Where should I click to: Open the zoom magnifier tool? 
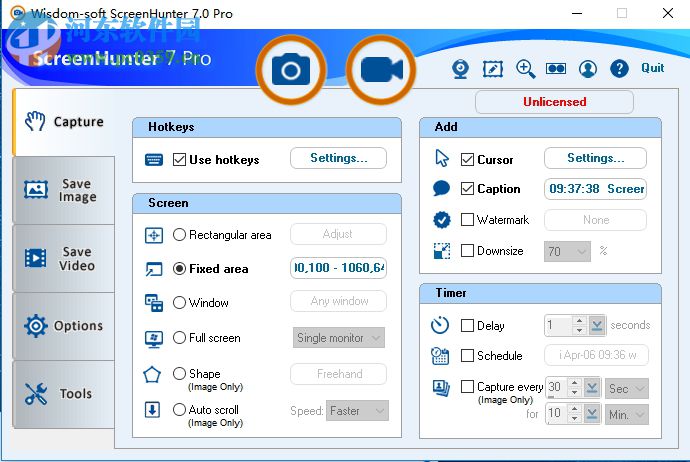525,69
